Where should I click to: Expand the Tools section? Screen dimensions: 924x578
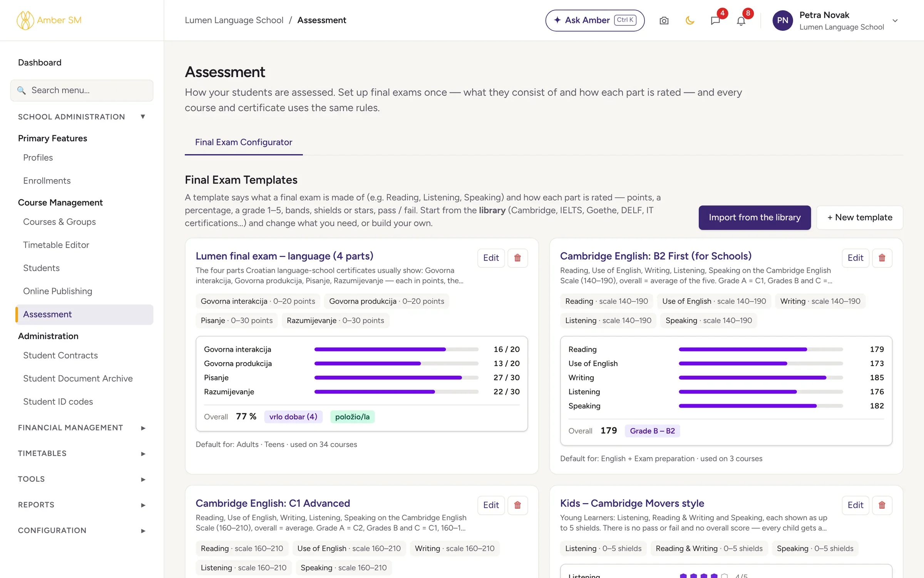point(82,479)
